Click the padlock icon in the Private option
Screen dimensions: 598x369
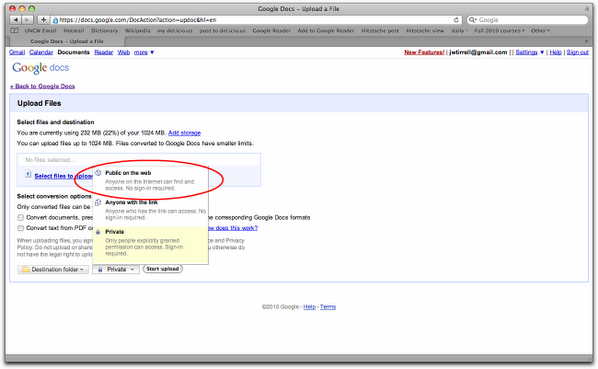pyautogui.click(x=98, y=232)
